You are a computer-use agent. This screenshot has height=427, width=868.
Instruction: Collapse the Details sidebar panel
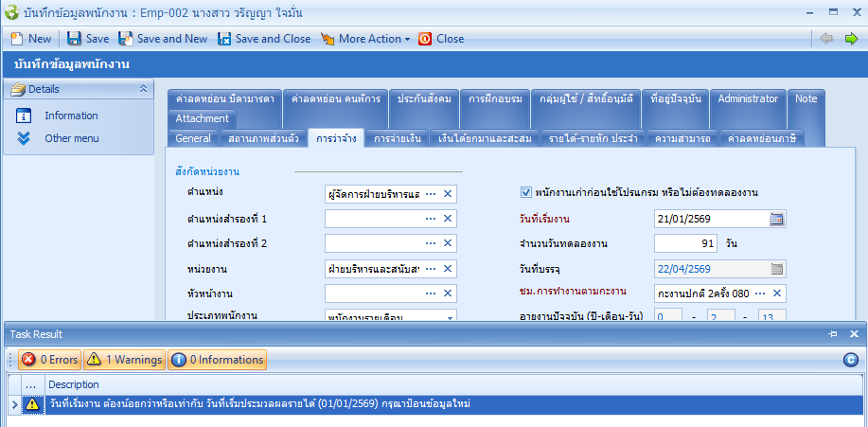click(143, 89)
